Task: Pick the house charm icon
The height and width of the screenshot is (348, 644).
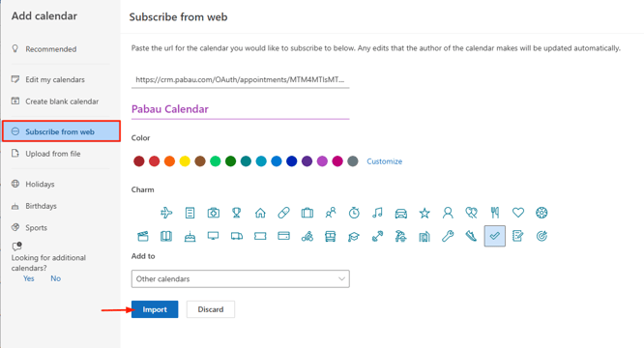Action: (260, 213)
